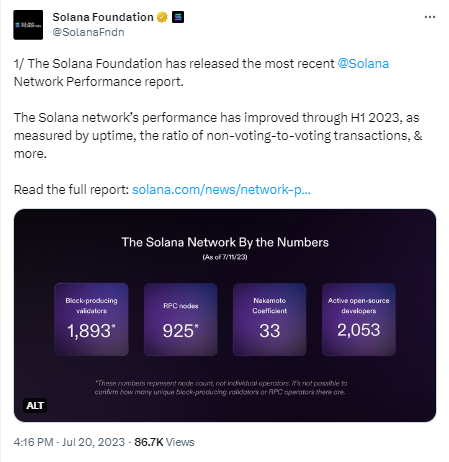
Task: Click the image footnote about node counts
Action: pyautogui.click(x=221, y=388)
